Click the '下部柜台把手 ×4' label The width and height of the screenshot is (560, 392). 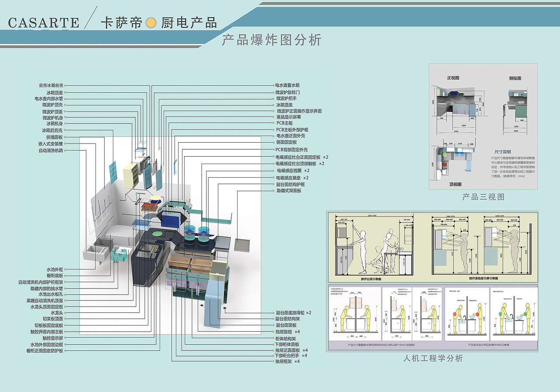click(291, 356)
